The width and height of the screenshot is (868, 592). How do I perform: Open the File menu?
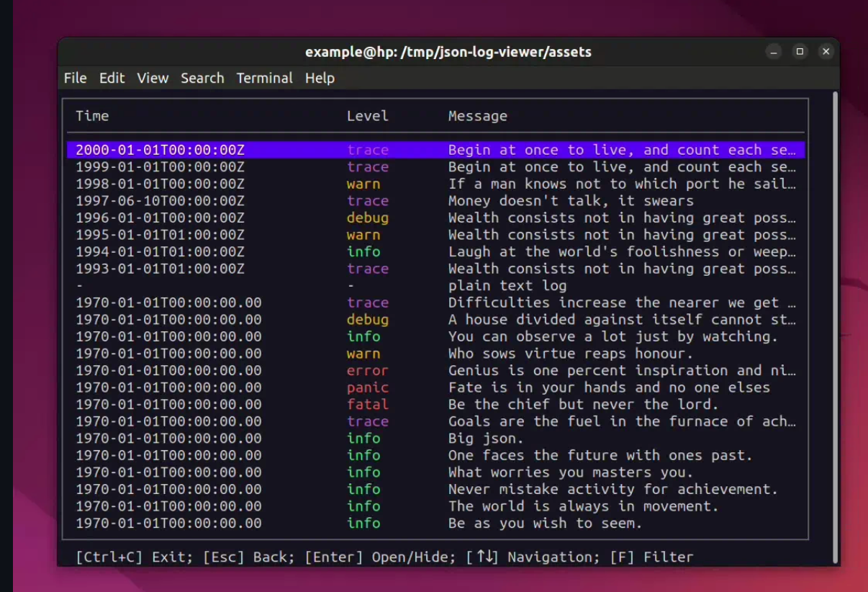point(75,78)
